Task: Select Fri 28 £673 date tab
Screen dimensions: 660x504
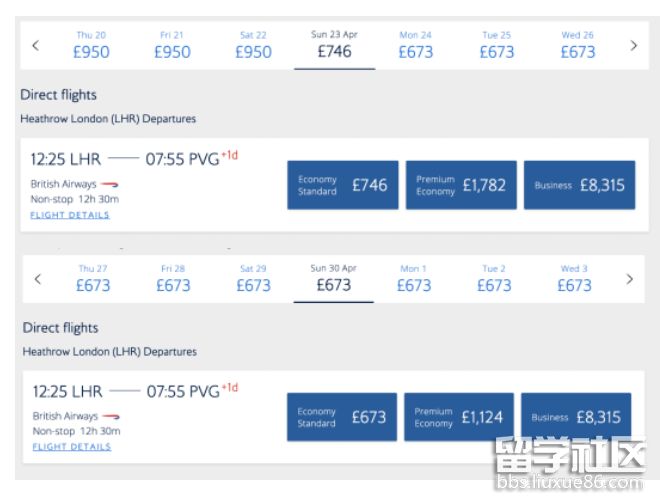Action: point(173,279)
